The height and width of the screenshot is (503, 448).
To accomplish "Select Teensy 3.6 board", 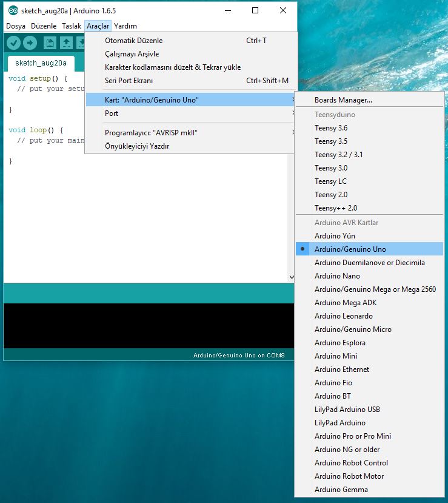I will tap(369, 128).
